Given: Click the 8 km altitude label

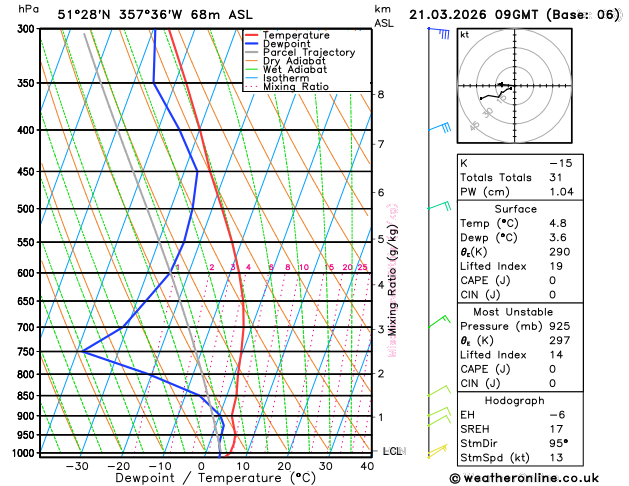Looking at the screenshot, I should pyautogui.click(x=381, y=95).
